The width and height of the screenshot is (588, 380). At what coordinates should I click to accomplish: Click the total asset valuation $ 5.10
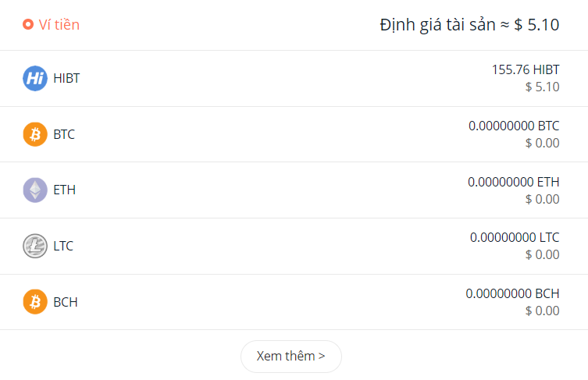[469, 25]
